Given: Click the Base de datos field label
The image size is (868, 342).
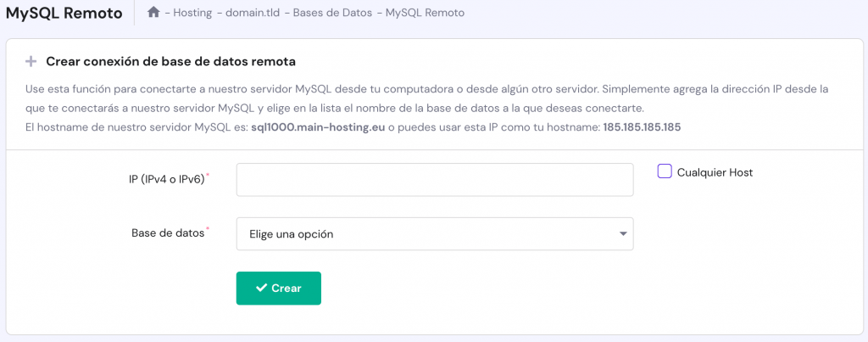Looking at the screenshot, I should pos(168,233).
